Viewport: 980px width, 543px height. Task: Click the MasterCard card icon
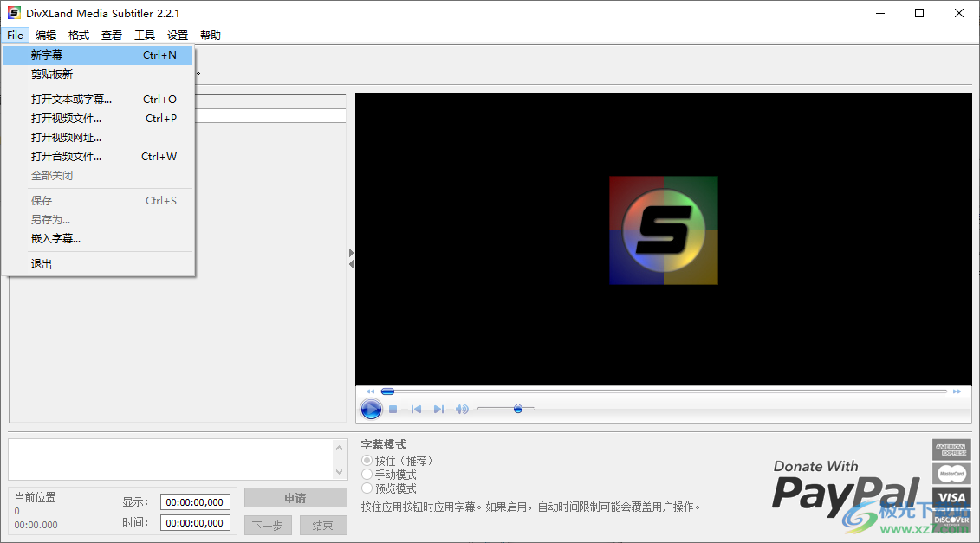951,474
